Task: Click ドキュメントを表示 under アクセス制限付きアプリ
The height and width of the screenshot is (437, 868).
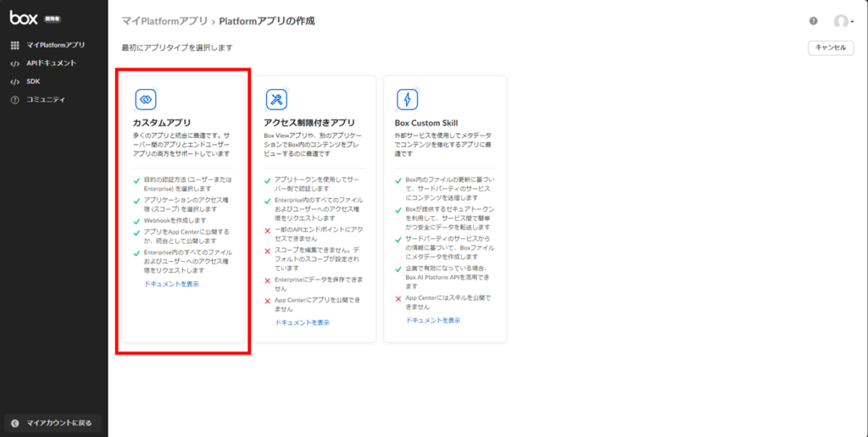Action: pos(303,323)
